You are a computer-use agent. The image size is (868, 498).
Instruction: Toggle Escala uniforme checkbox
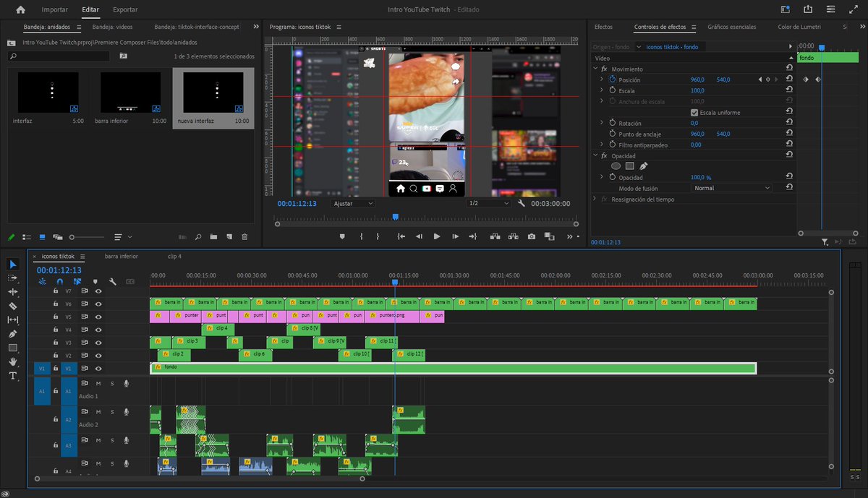point(694,113)
